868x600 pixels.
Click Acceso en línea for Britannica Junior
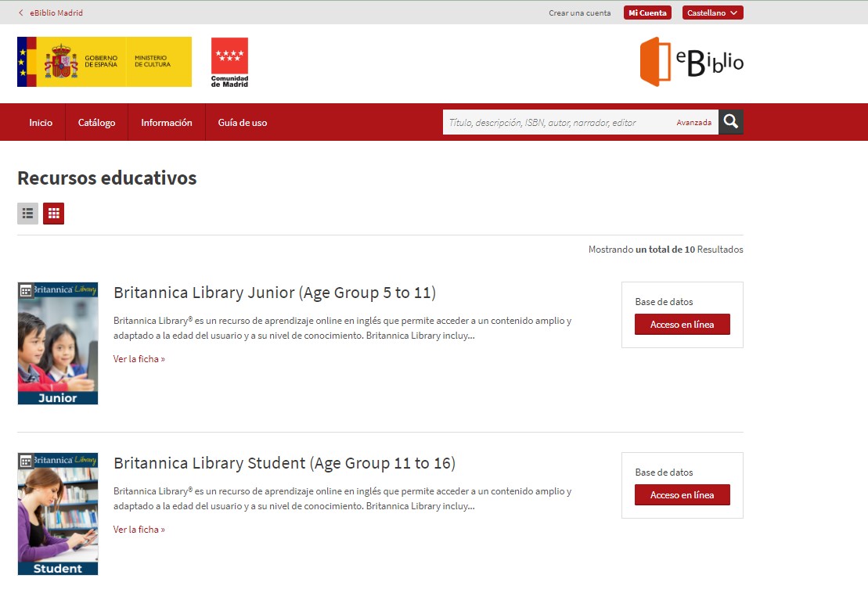(682, 325)
